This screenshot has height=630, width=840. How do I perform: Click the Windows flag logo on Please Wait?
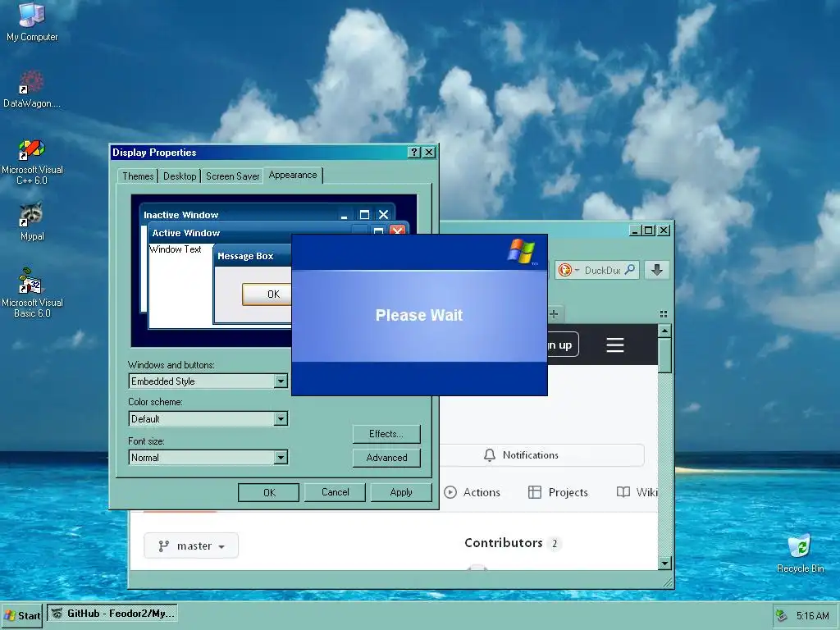[x=521, y=251]
